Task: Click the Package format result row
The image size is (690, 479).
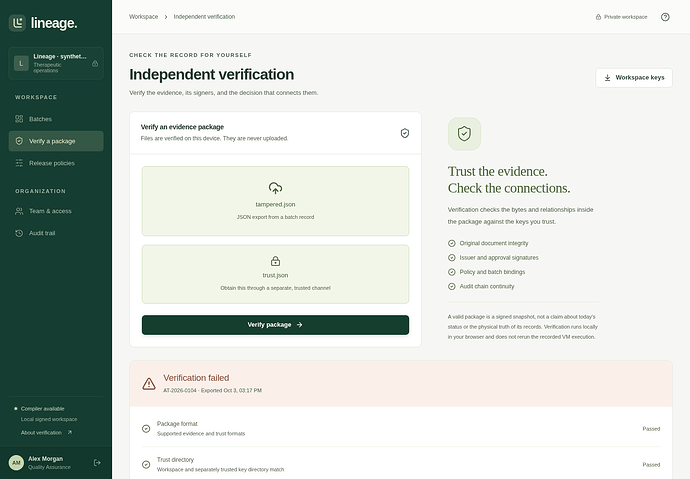Action: tap(401, 428)
